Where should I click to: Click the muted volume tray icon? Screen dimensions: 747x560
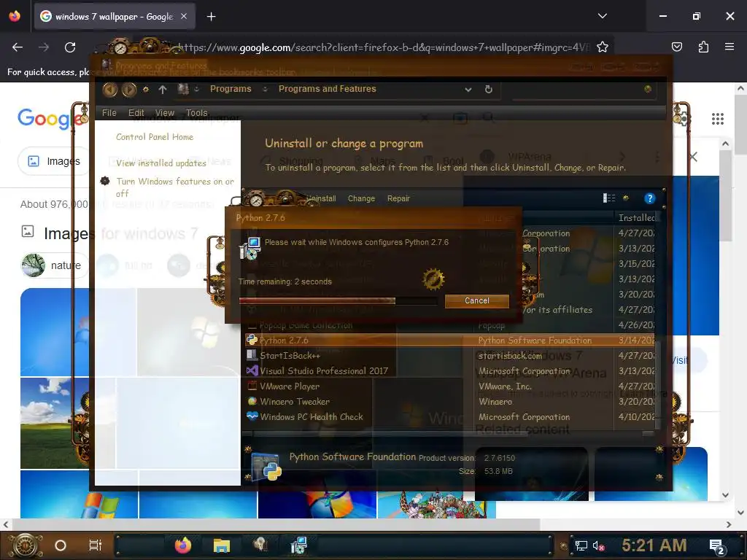(x=598, y=546)
